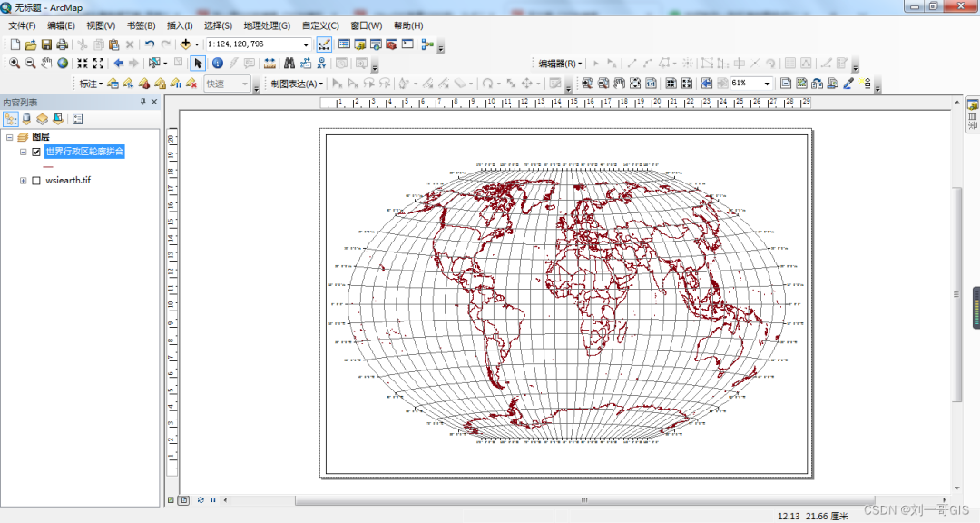Open the 地理处理(G) menu
The image size is (980, 523).
coord(267,25)
